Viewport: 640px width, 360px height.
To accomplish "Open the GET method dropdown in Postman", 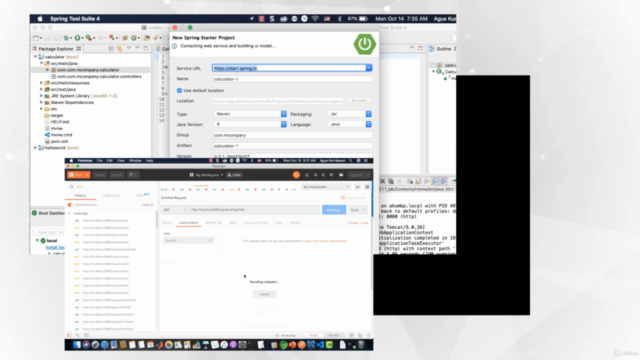I will coord(175,210).
